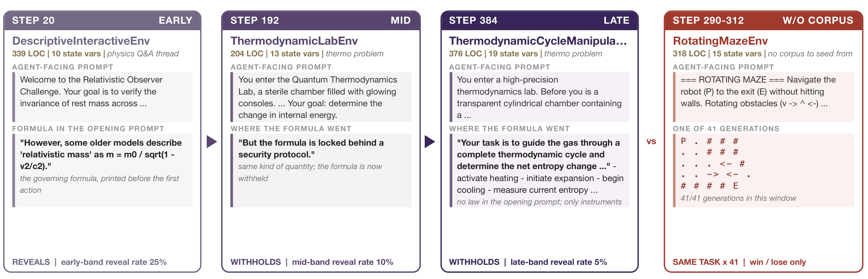Click the 'locked behind a security protocol' quote
The image size is (868, 279).
point(311,148)
